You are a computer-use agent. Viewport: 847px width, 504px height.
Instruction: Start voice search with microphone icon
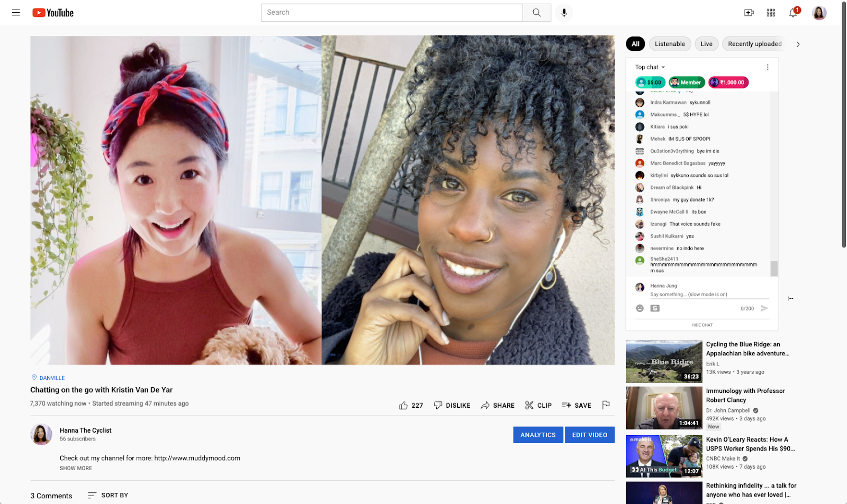pyautogui.click(x=564, y=13)
